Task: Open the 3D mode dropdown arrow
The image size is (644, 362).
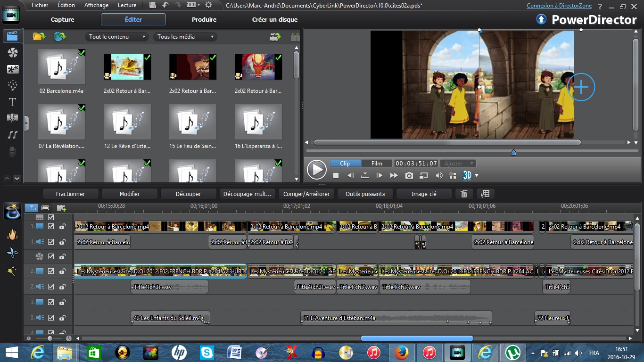Action: point(477,175)
